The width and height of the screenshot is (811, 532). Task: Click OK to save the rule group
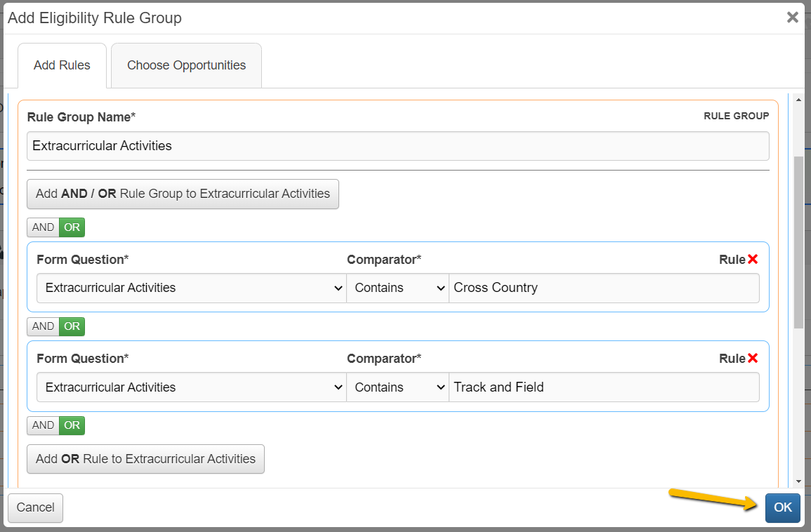pyautogui.click(x=782, y=507)
